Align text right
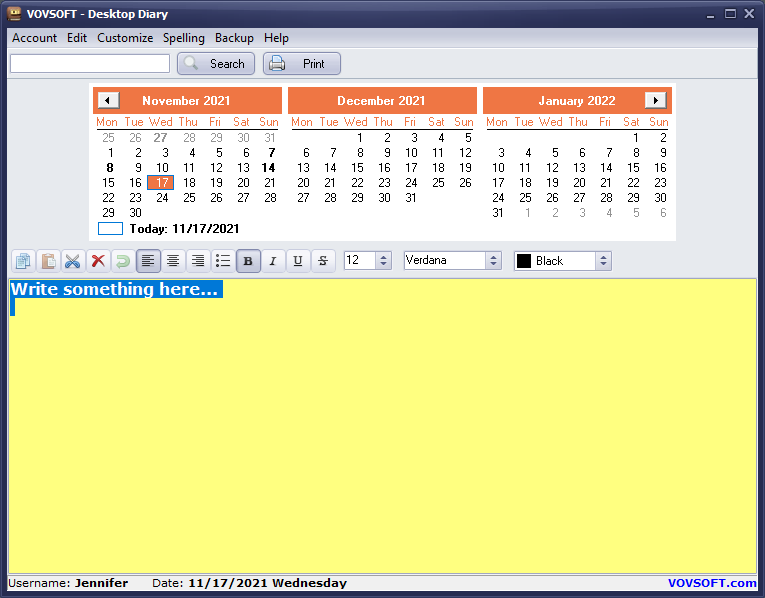This screenshot has width=765, height=598. click(x=198, y=261)
